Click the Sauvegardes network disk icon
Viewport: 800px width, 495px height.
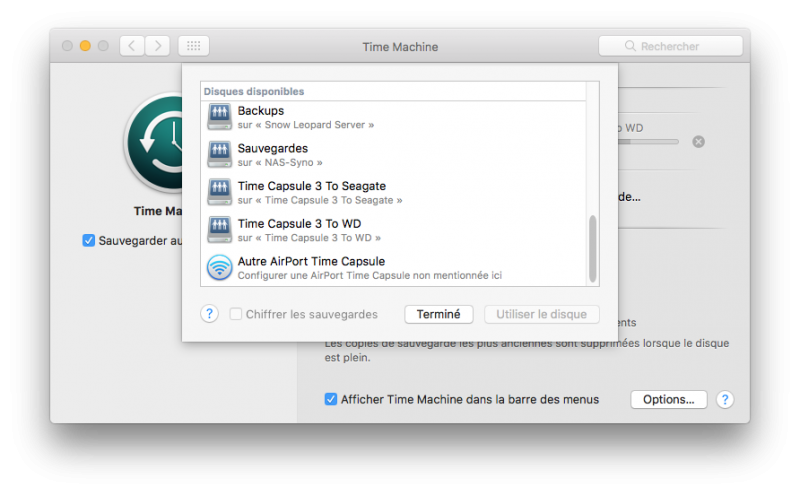219,154
